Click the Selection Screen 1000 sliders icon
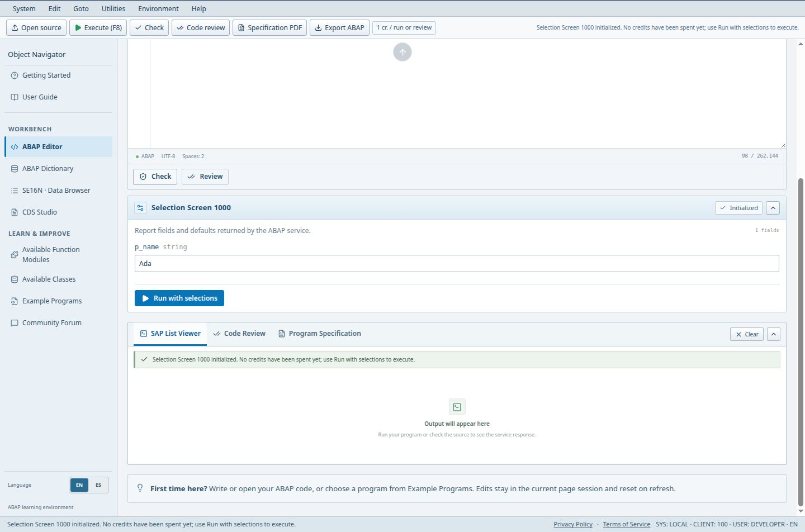Screen dimensions: 805x532 (140, 208)
